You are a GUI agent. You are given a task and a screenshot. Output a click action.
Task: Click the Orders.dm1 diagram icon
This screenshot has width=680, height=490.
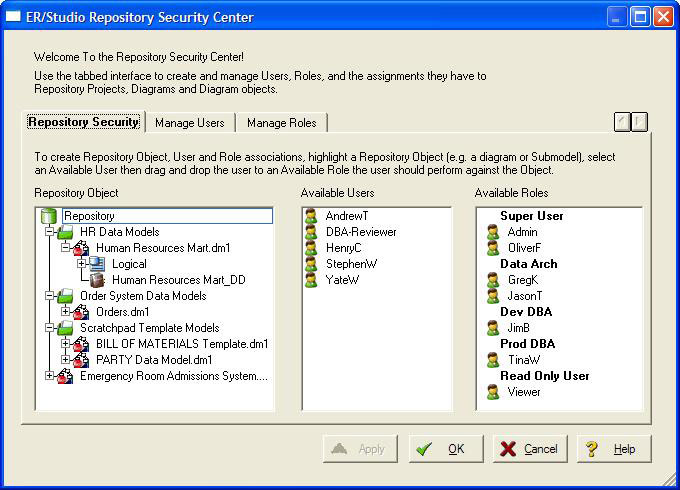pos(81,312)
